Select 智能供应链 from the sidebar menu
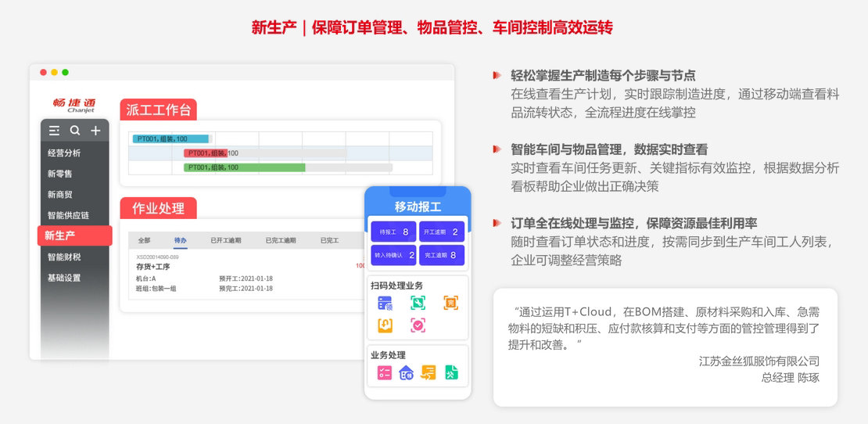The width and height of the screenshot is (868, 424). coord(69,215)
